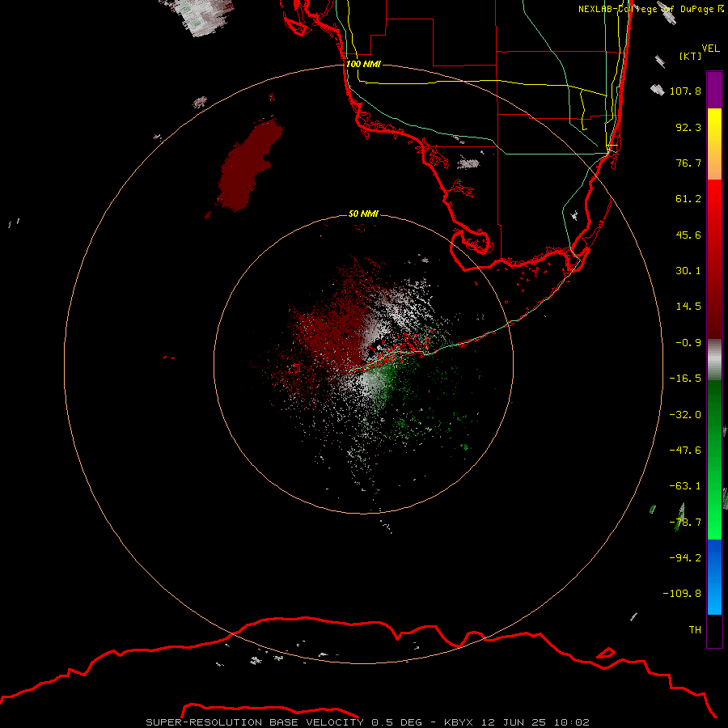This screenshot has height=728, width=728.
Task: Click the 76.7 velocity scale value
Action: pos(688,163)
